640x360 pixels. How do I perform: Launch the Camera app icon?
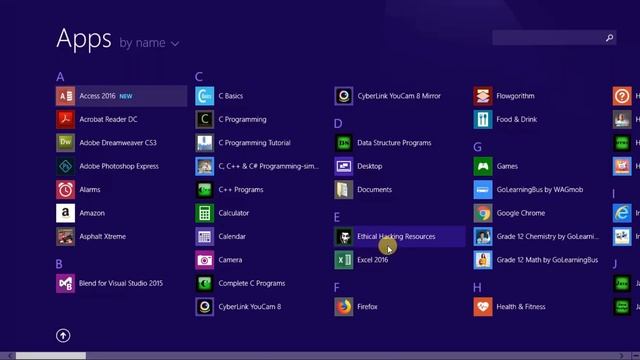point(204,260)
